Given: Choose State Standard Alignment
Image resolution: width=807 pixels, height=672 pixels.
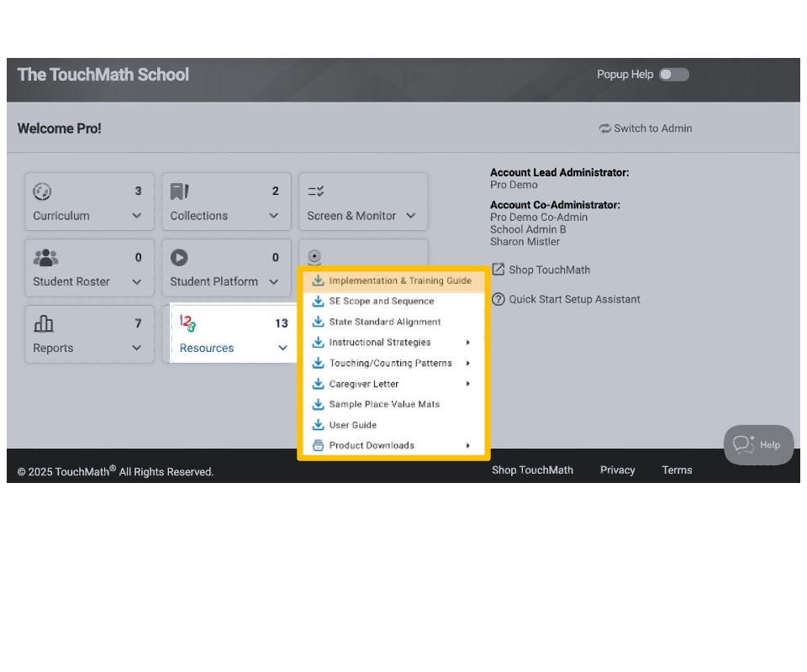Looking at the screenshot, I should (393, 322).
